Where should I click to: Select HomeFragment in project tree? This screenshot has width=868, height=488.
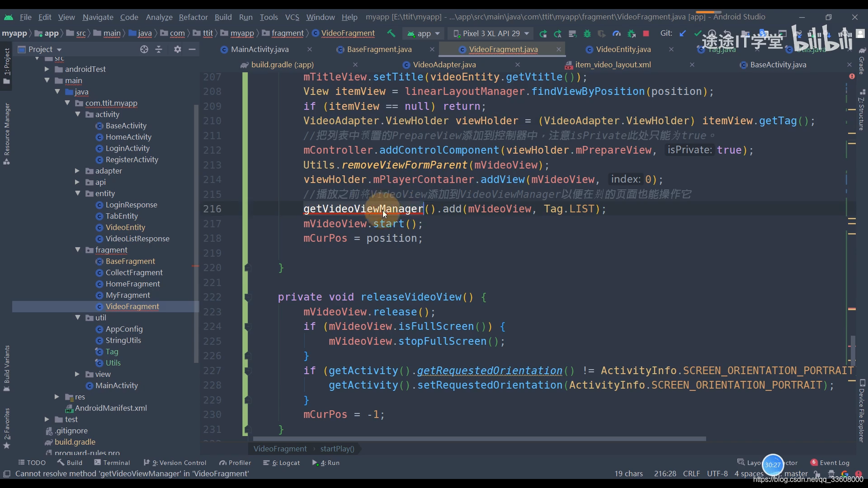click(132, 284)
